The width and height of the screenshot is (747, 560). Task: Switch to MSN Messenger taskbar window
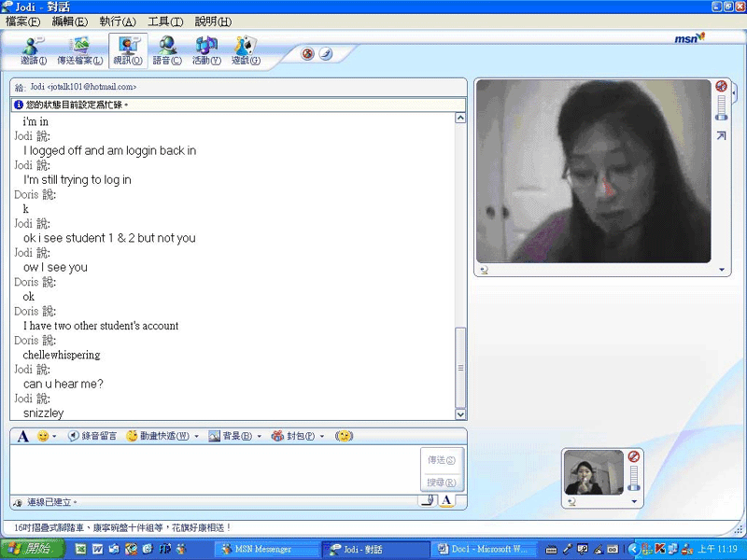[267, 549]
